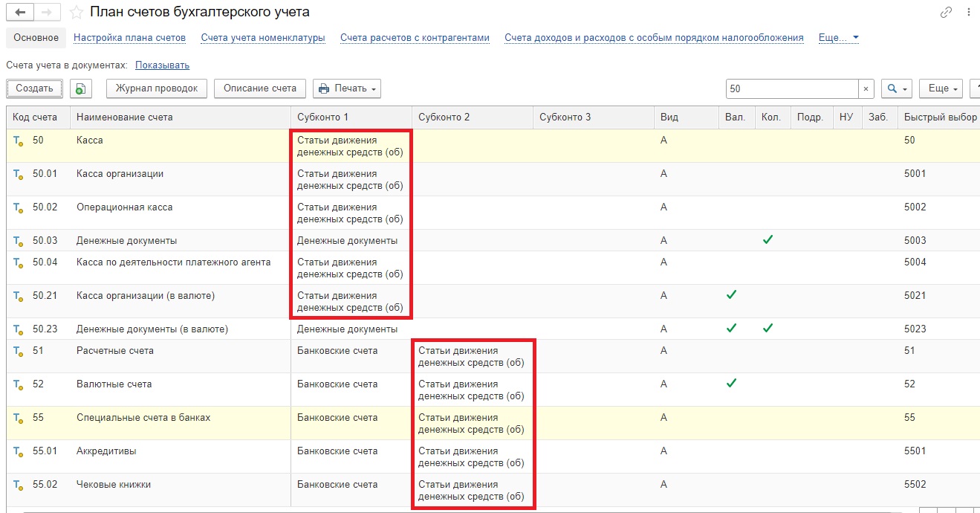The height and width of the screenshot is (513, 980).
Task: Click the account icon of row 50.21
Action: 19,297
